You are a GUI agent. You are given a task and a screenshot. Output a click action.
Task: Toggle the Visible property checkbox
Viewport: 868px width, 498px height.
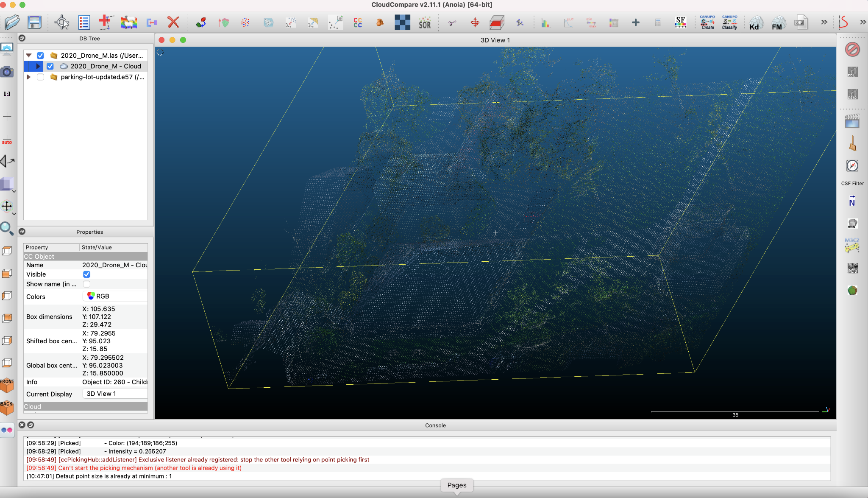[87, 274]
